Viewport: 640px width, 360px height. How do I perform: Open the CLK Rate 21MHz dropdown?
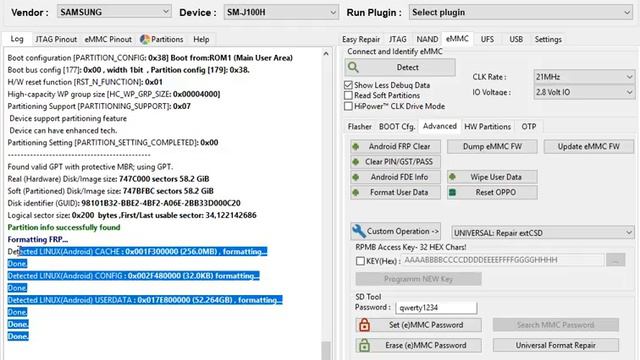[584, 77]
